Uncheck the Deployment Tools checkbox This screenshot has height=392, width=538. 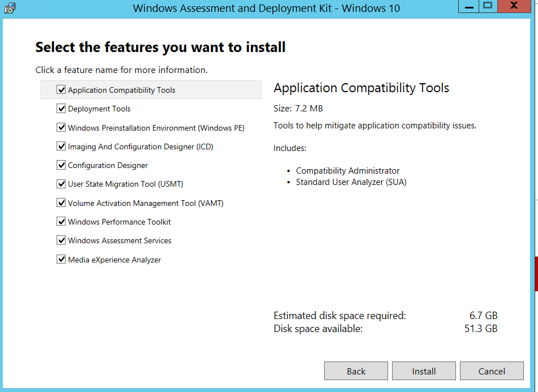pos(61,108)
